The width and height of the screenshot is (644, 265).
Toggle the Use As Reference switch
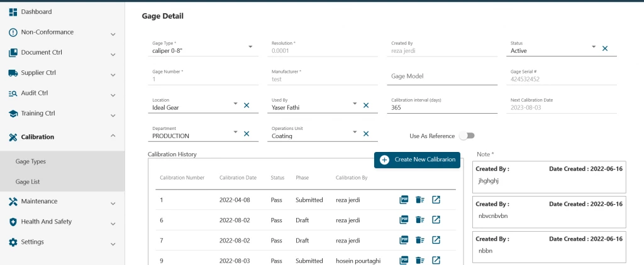click(x=467, y=136)
